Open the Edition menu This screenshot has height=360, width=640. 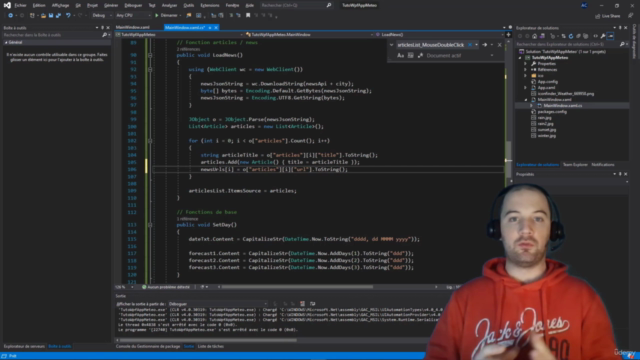click(39, 5)
